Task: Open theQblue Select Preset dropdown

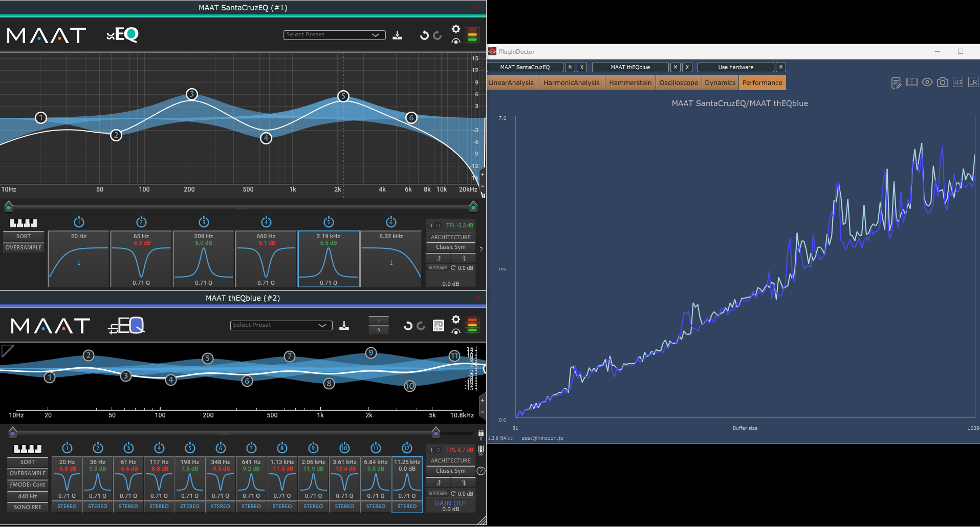Action: (281, 325)
